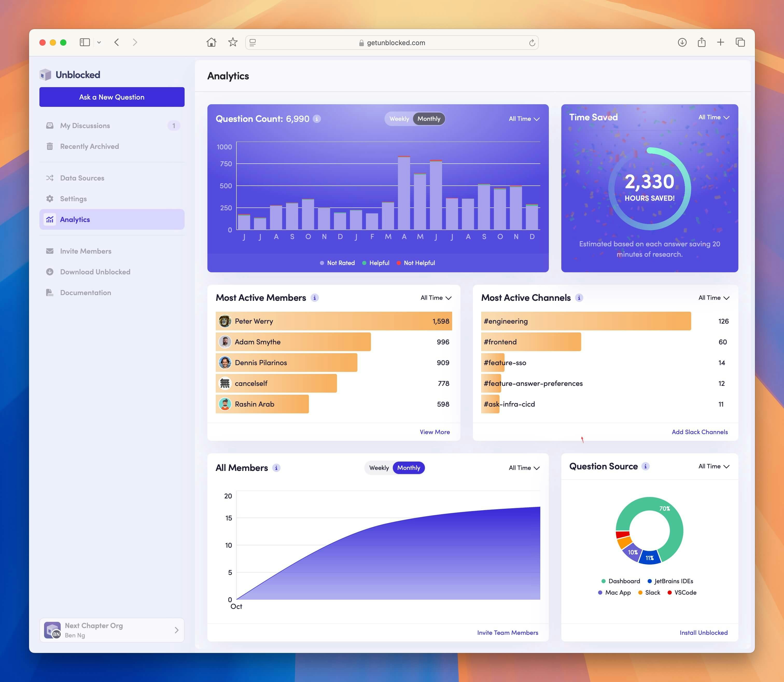Click the Documentation file icon
This screenshot has height=682, width=784.
click(50, 293)
